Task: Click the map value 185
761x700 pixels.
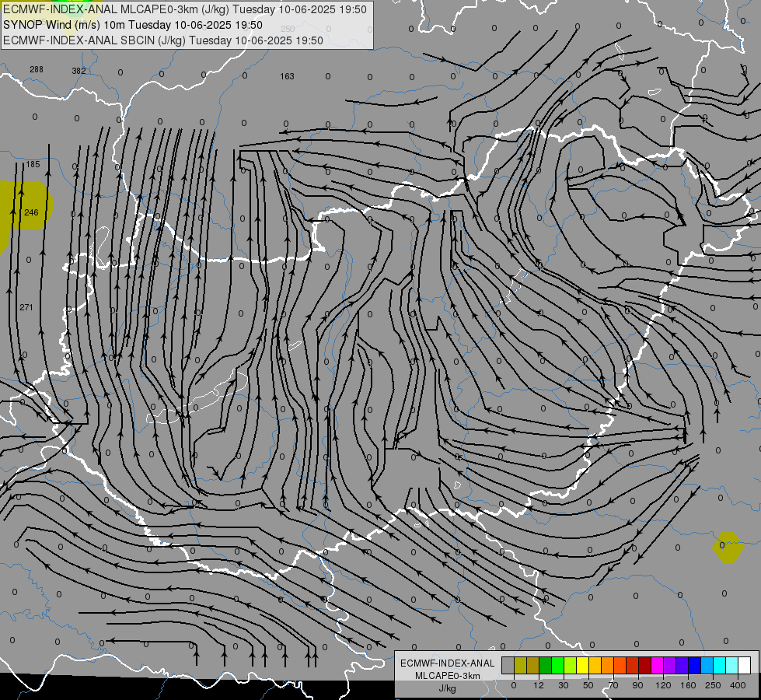Action: pyautogui.click(x=33, y=164)
